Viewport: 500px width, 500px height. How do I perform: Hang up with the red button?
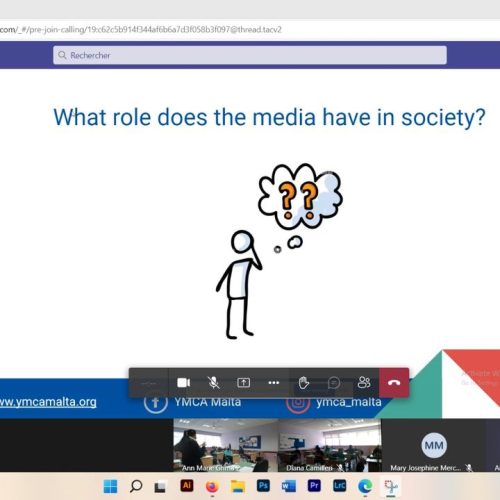tap(394, 383)
